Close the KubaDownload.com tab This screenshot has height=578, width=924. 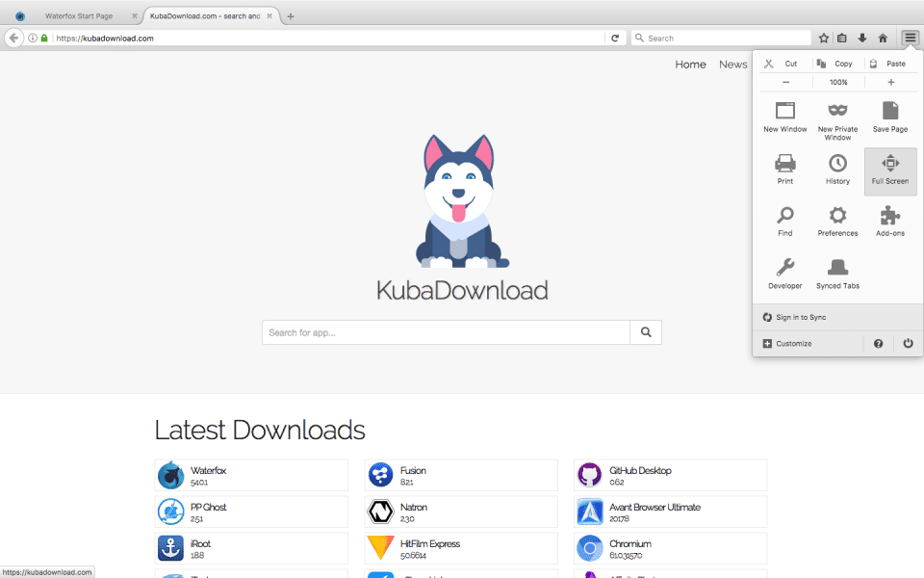[269, 16]
